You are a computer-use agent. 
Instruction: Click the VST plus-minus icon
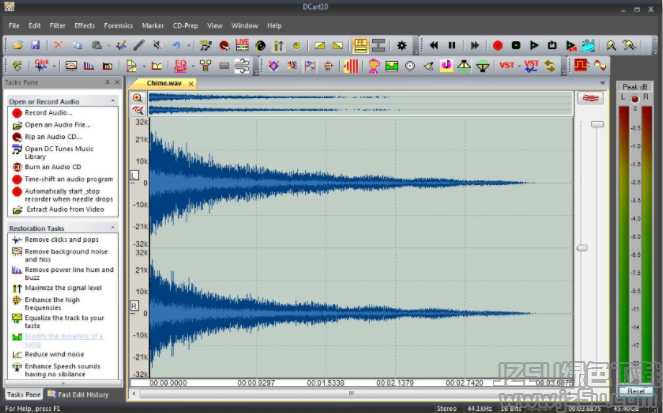pyautogui.click(x=531, y=66)
